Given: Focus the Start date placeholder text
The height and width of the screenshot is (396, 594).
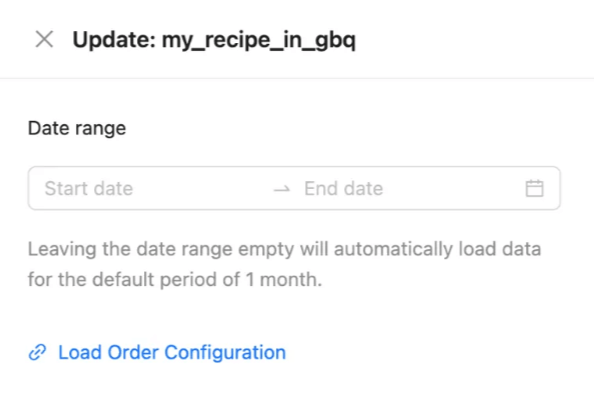Looking at the screenshot, I should [x=89, y=188].
